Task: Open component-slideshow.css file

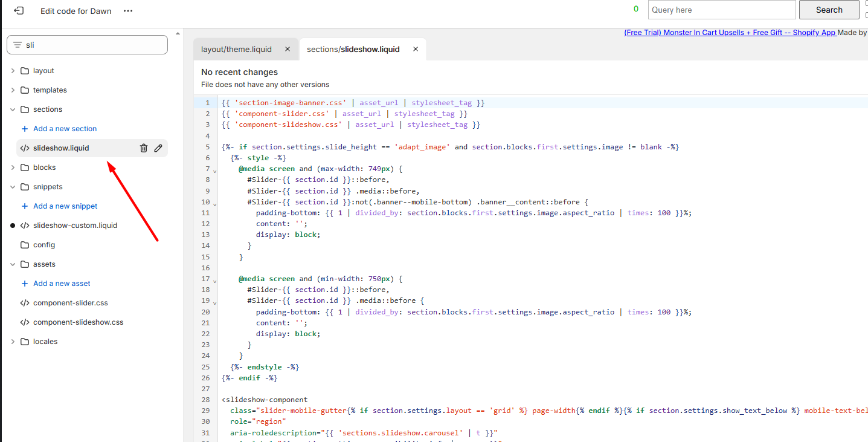Action: coord(79,322)
